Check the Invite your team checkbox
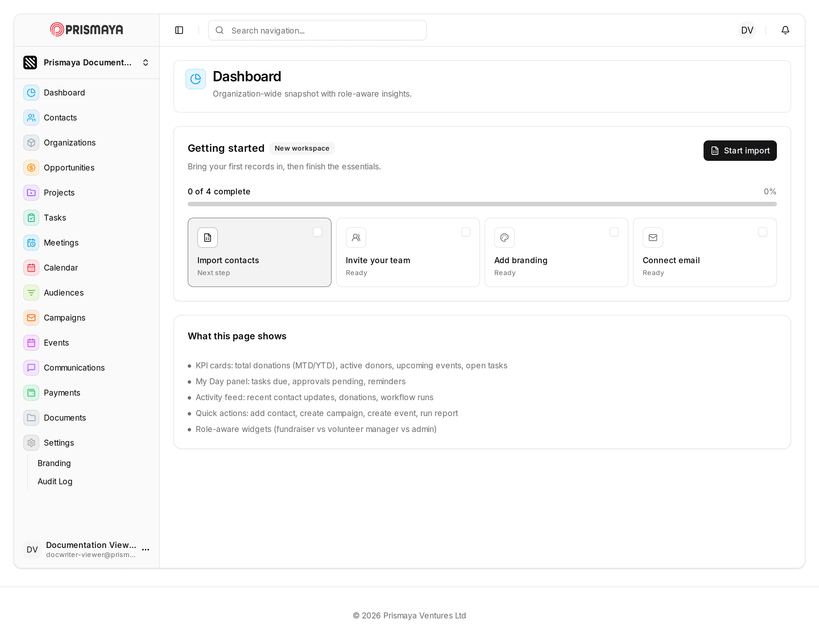This screenshot has width=819, height=644. point(466,232)
